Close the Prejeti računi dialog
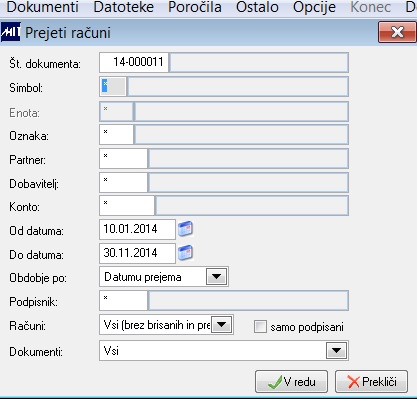This screenshot has height=399, width=417. (397, 32)
